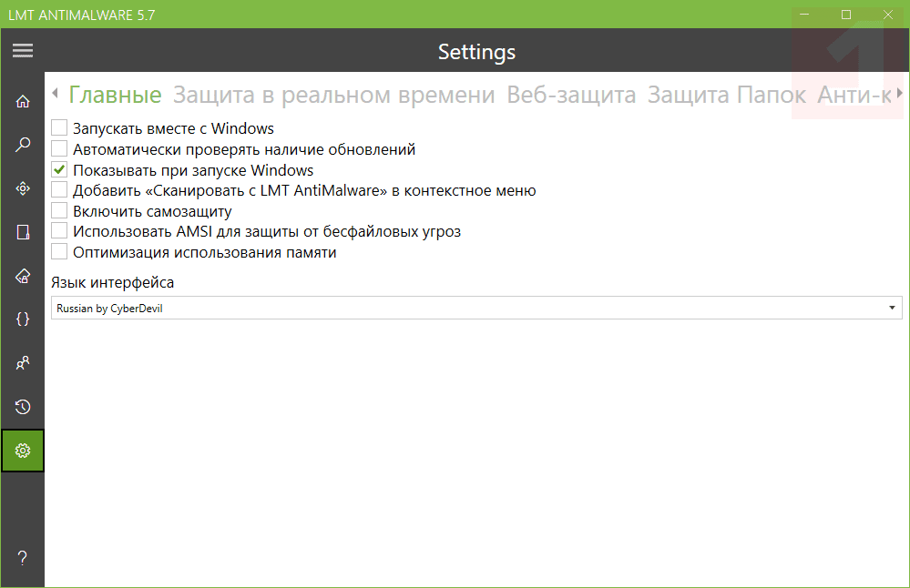Switch to "Защита в реальном времени" tab

(333, 95)
